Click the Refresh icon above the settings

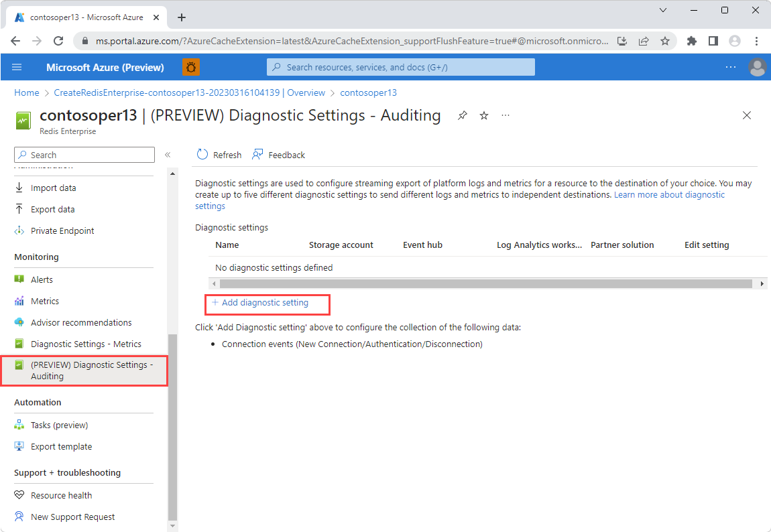pos(202,154)
